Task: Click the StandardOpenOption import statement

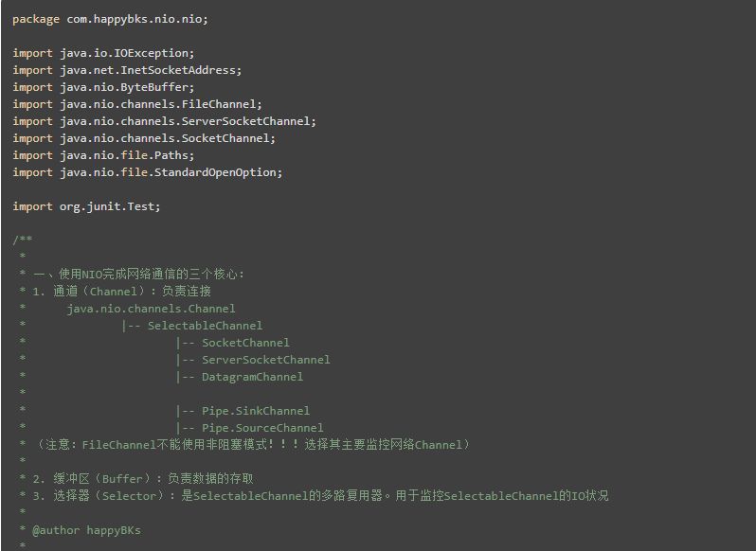Action: point(147,172)
